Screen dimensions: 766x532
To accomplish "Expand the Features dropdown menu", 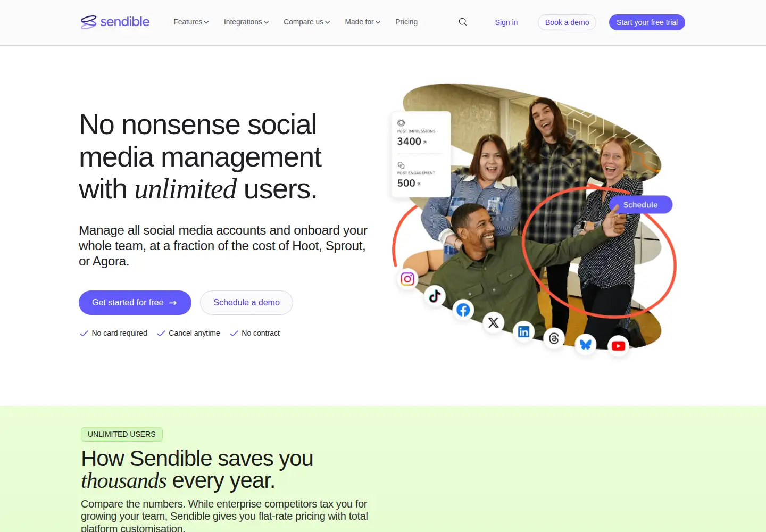I will pos(191,22).
